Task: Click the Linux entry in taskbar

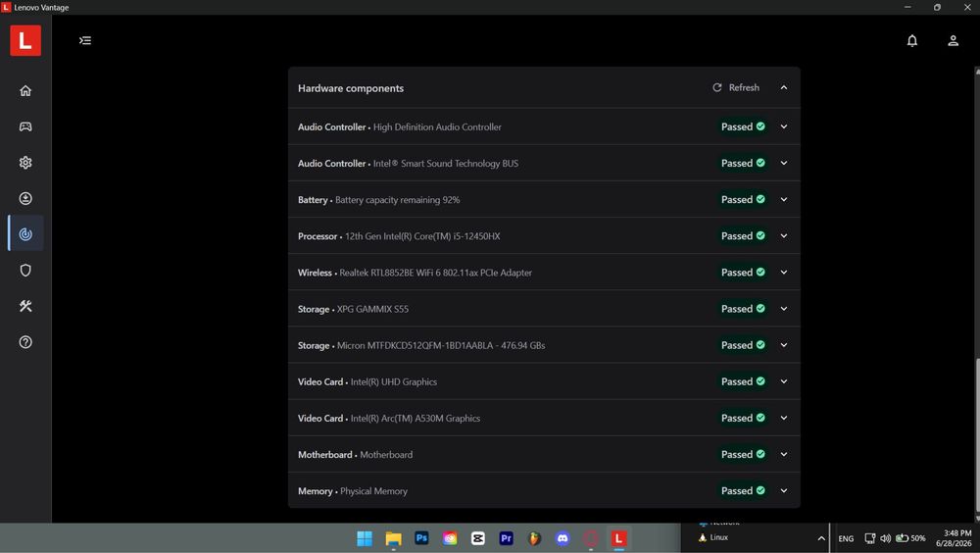Action: [x=713, y=537]
